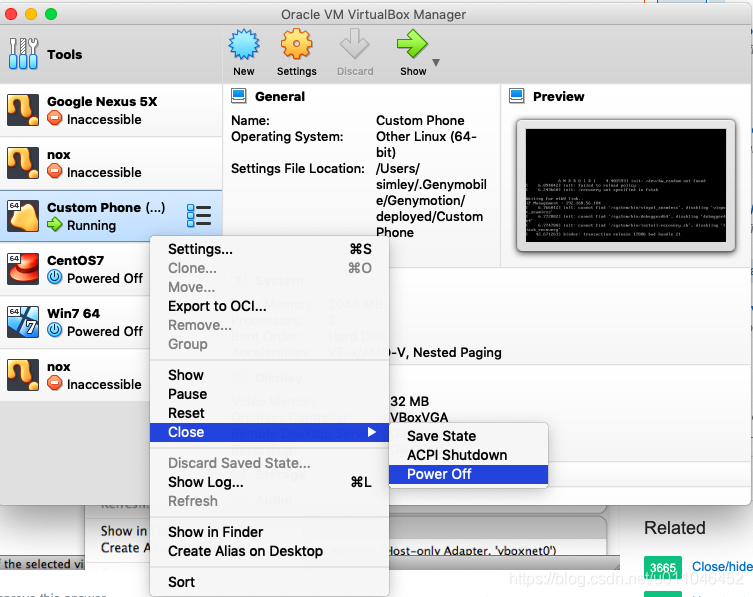This screenshot has width=753, height=597.
Task: Click the Preview section monitor icon
Action: pyautogui.click(x=517, y=96)
